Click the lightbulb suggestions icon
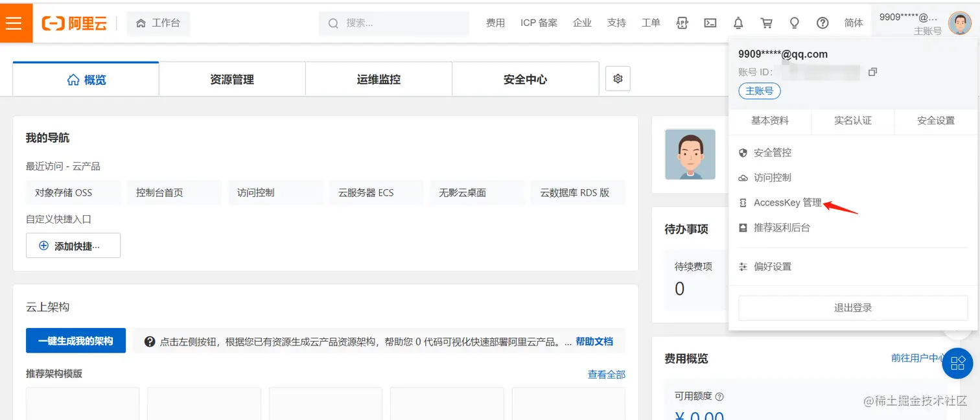Image resolution: width=980 pixels, height=420 pixels. tap(794, 23)
